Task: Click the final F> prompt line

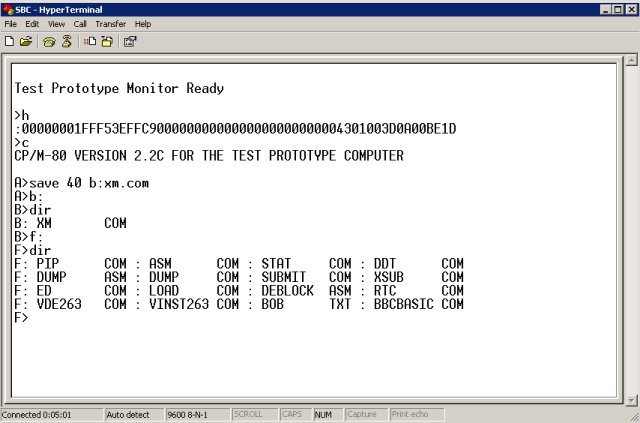Action: click(x=21, y=317)
